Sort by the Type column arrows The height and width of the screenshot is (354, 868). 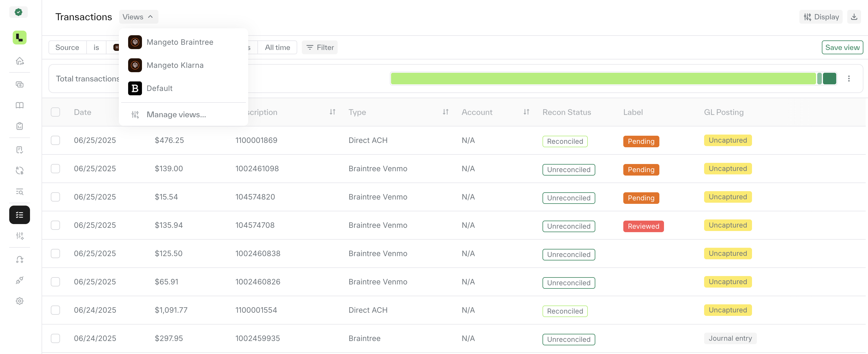(446, 112)
